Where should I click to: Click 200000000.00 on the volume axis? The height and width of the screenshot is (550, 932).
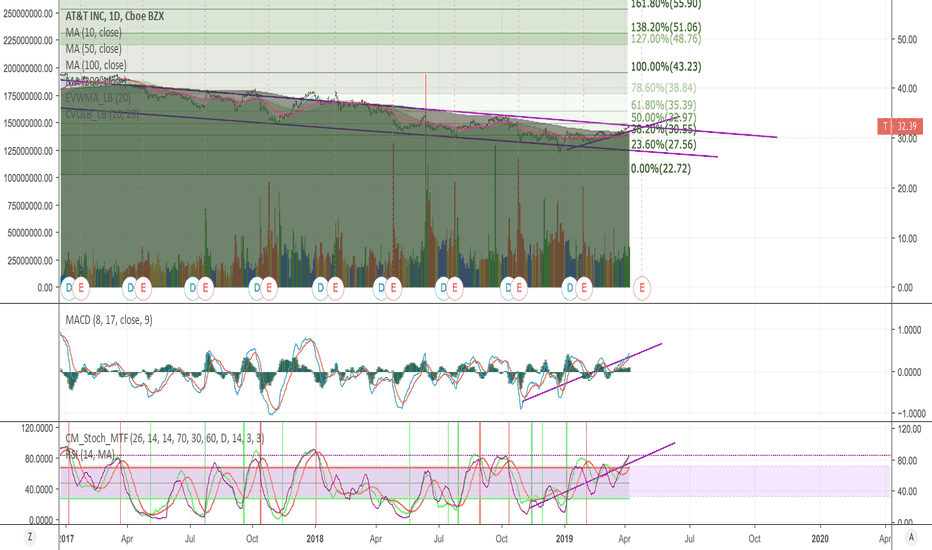coord(28,68)
